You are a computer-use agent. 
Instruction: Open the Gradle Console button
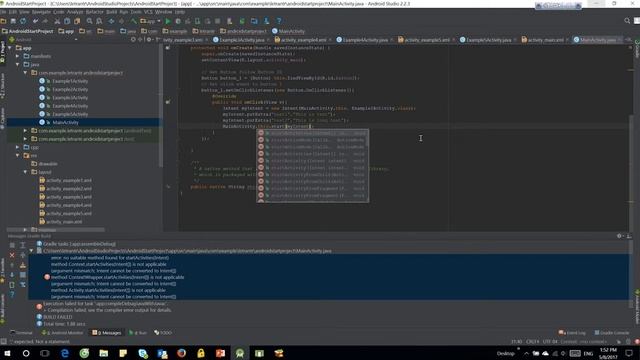pos(611,333)
